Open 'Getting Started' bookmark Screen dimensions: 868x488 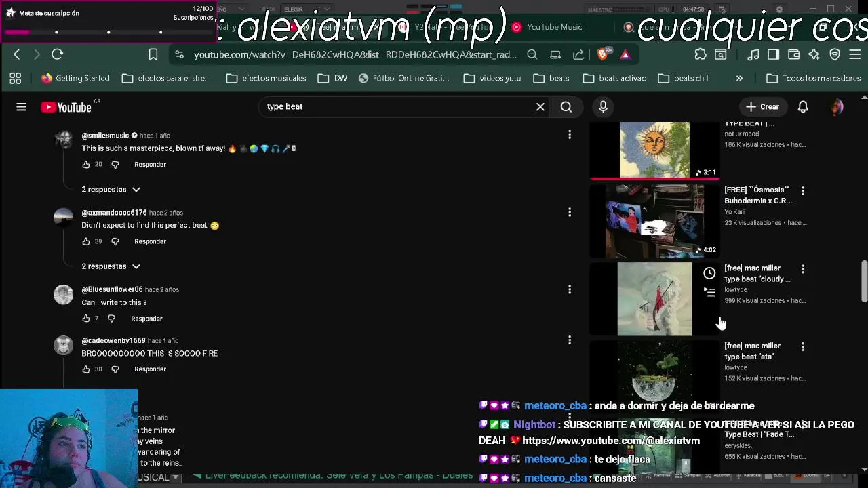pyautogui.click(x=75, y=78)
